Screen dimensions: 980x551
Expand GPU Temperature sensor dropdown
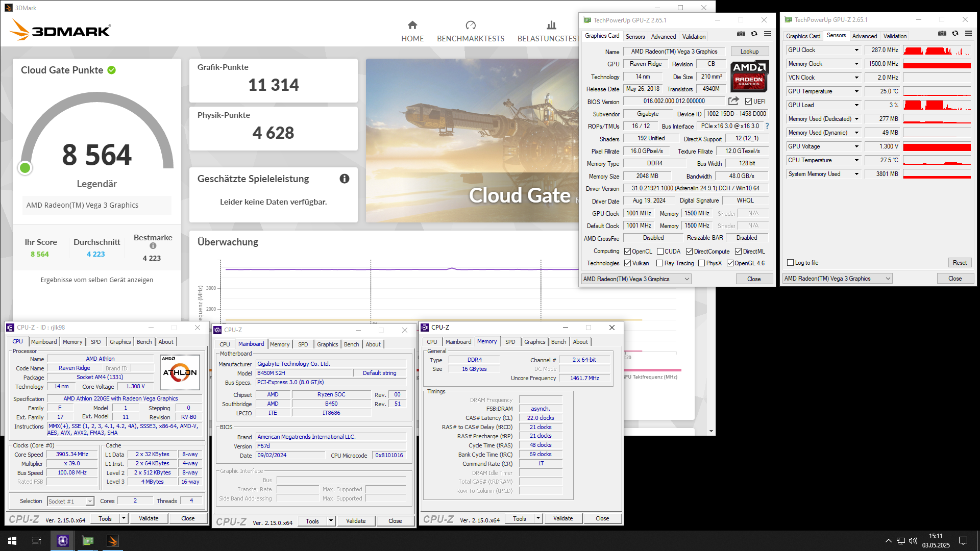(856, 91)
